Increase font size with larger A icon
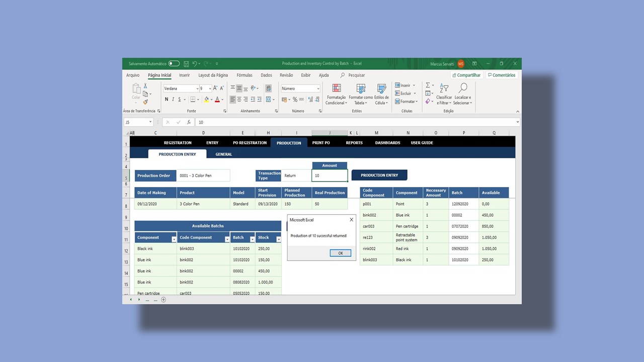This screenshot has width=644, height=362. (215, 88)
